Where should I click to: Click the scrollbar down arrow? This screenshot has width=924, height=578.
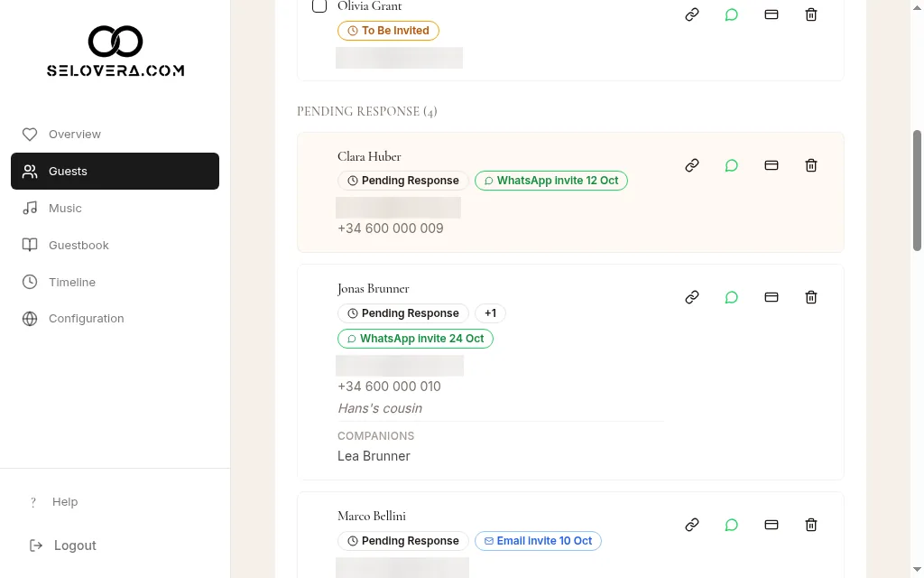tap(917, 571)
